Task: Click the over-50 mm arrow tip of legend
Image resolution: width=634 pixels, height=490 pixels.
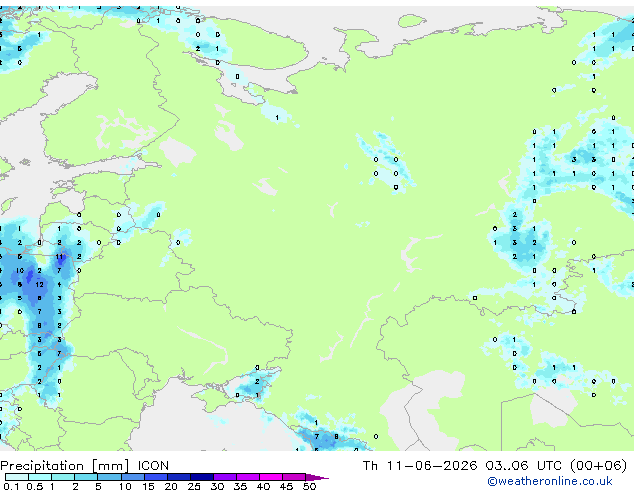Action: point(317,477)
